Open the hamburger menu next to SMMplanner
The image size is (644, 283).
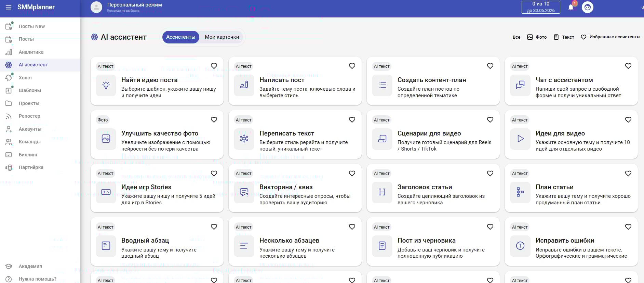9,7
